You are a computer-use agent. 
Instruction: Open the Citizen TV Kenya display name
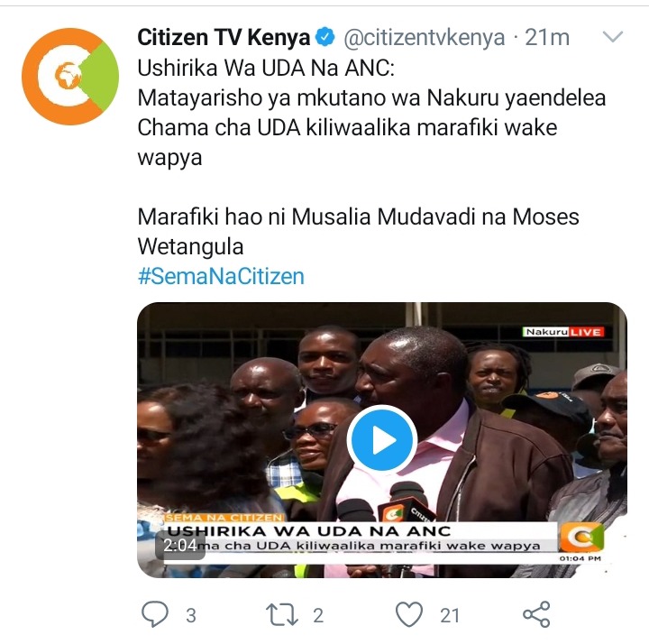pyautogui.click(x=224, y=37)
